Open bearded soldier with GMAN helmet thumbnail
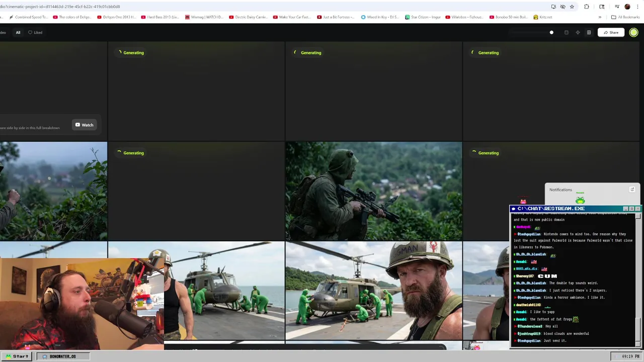Image resolution: width=644 pixels, height=362 pixels. [373, 291]
